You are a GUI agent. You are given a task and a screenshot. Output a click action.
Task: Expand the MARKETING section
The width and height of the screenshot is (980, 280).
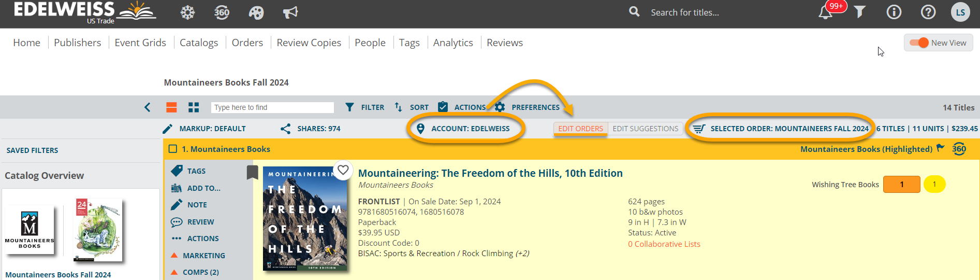(198, 256)
